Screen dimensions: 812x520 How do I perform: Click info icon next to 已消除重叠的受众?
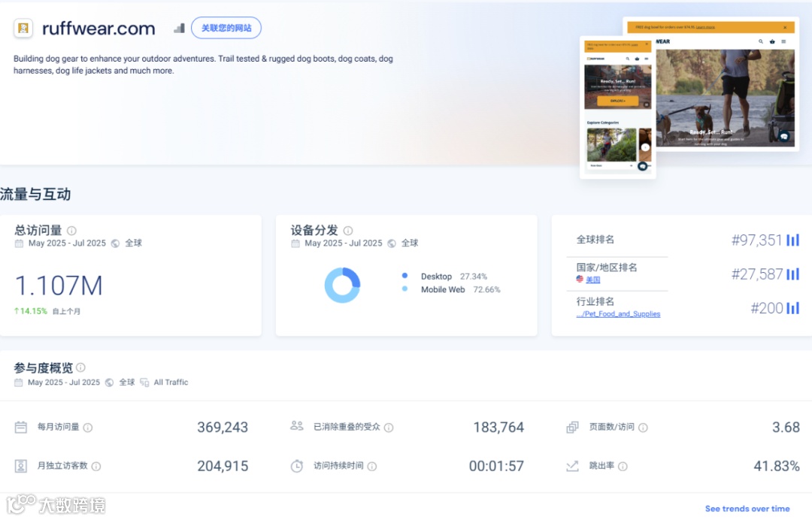click(389, 428)
